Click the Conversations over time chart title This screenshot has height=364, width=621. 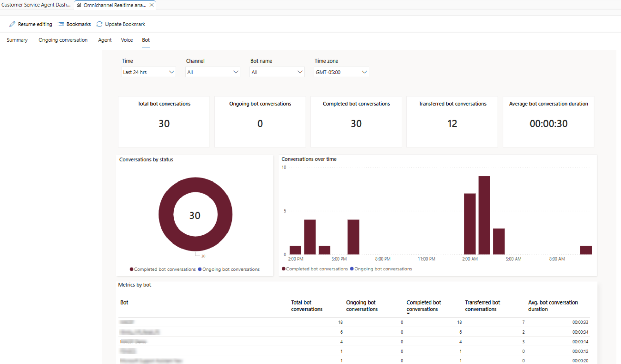tap(309, 159)
